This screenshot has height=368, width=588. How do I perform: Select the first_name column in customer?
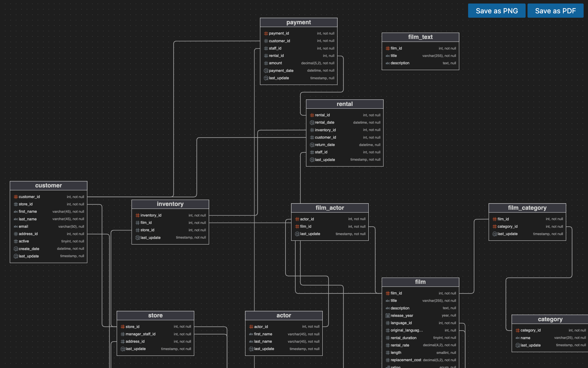49,212
